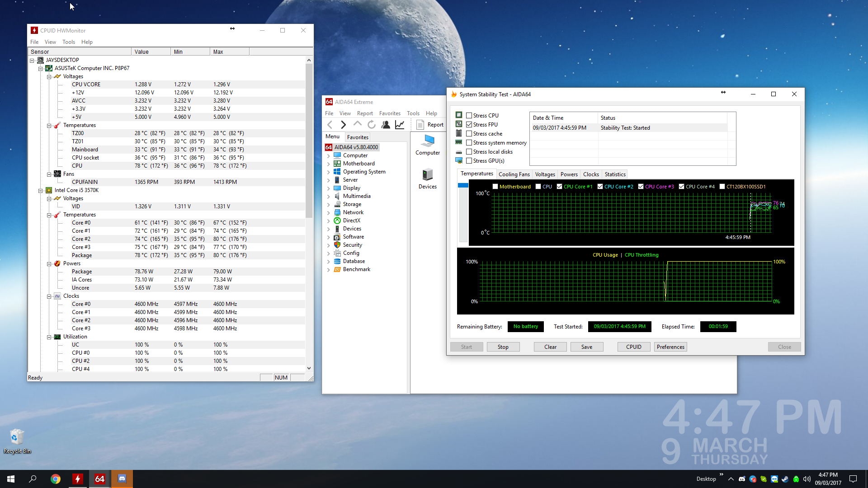Image resolution: width=868 pixels, height=488 pixels.
Task: Check the CT120BX100SSD1 graph checkbox
Action: (722, 187)
